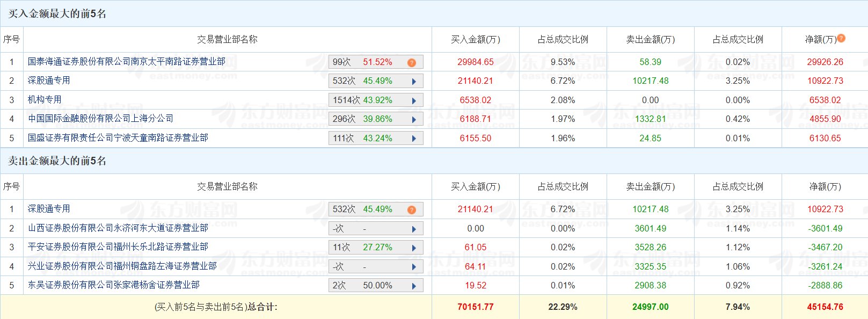Click arrow icon in 兴业证券 row stats box
Viewport: 868px width, 319px height.
[414, 267]
